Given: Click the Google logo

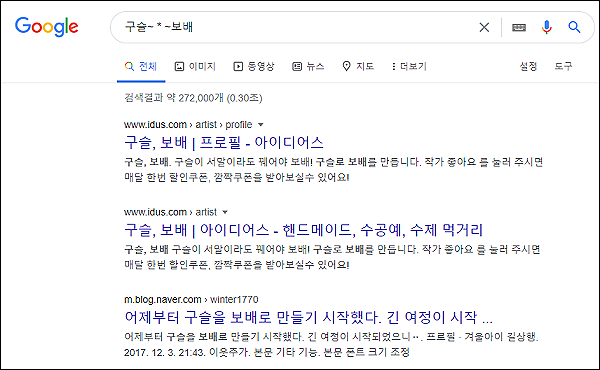Looking at the screenshot, I should (47, 27).
